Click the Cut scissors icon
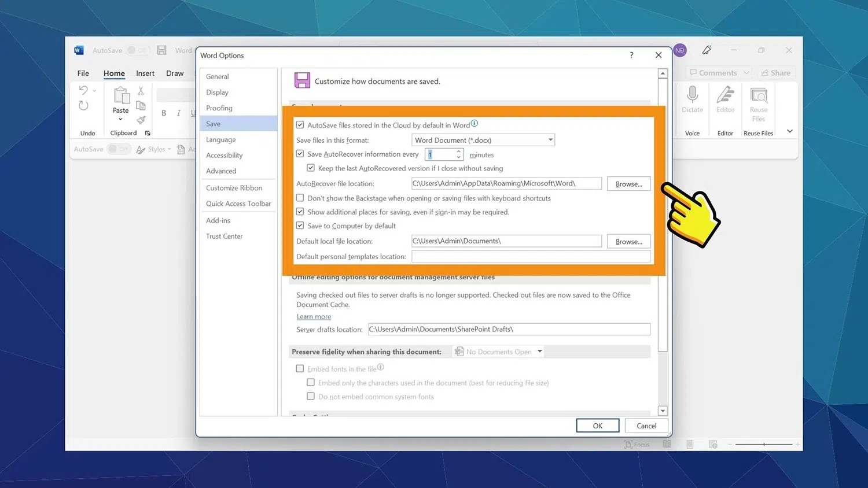 point(141,91)
